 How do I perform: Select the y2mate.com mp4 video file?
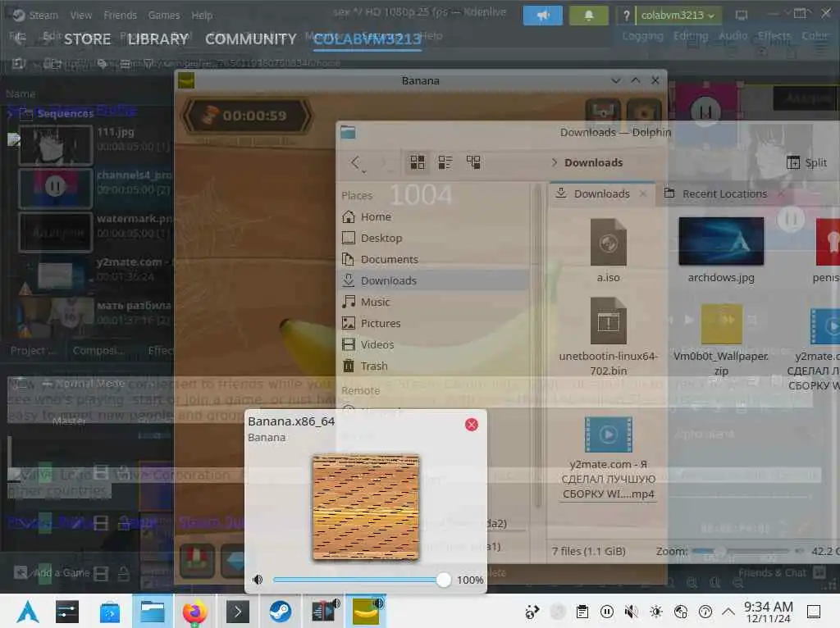coord(608,458)
